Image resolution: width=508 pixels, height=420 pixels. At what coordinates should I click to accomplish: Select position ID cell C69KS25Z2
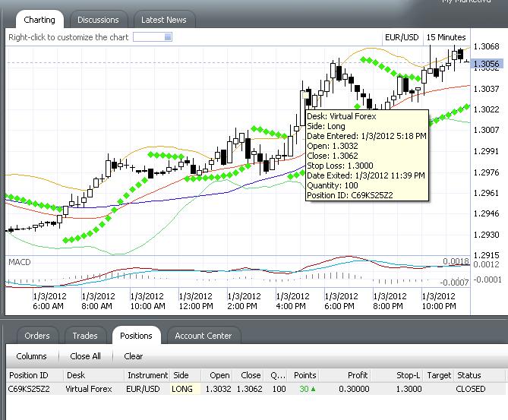click(x=29, y=389)
